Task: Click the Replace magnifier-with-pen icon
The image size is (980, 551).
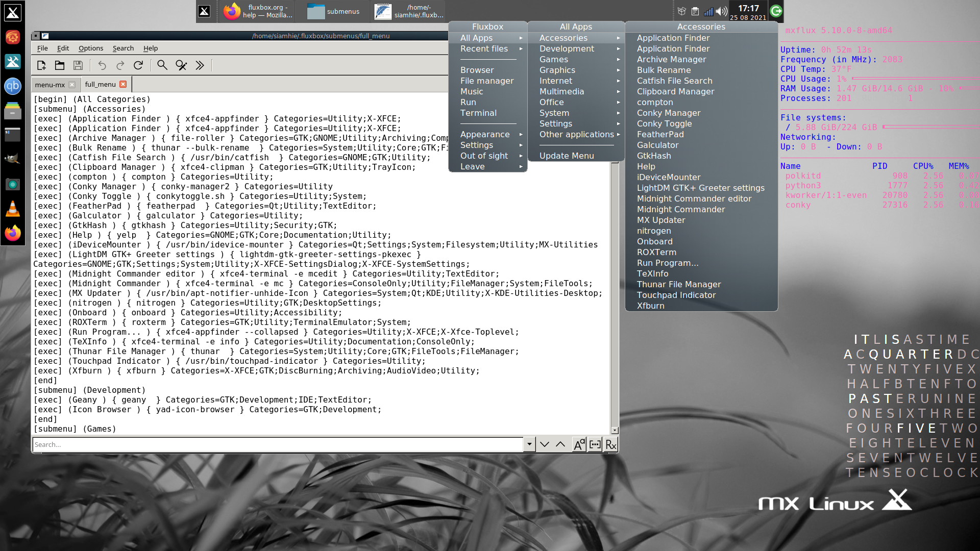Action: (181, 65)
